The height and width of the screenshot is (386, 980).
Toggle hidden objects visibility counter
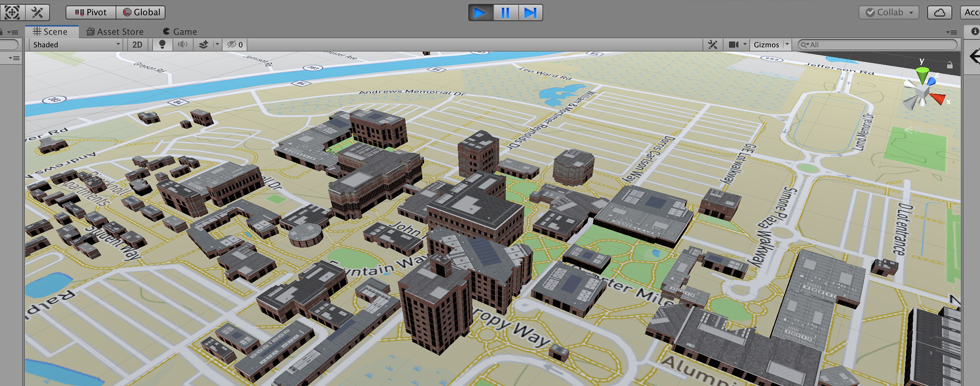(x=235, y=44)
